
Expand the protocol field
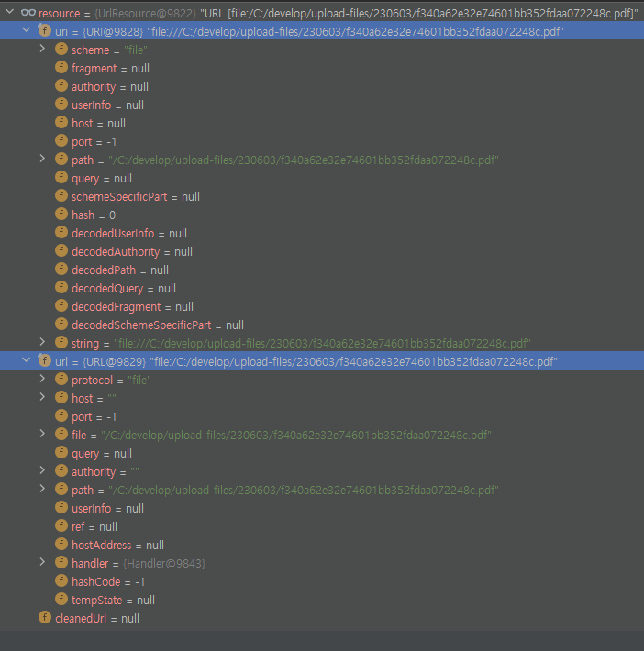coord(42,379)
